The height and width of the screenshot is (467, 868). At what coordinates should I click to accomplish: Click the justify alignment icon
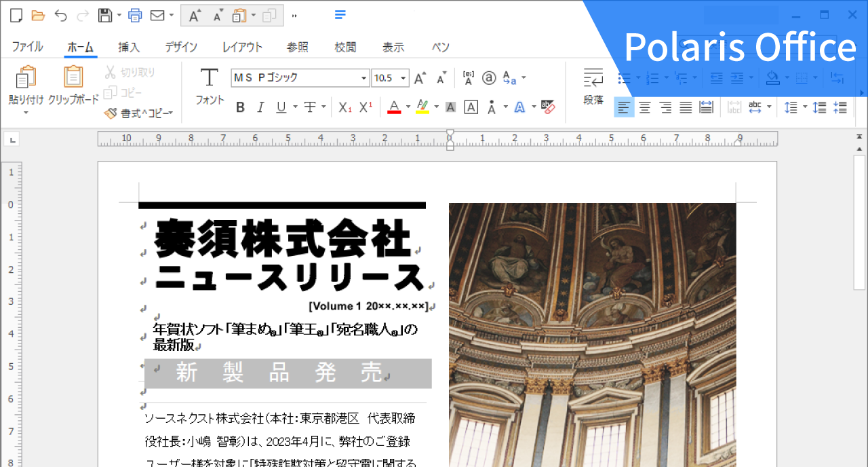[x=686, y=107]
